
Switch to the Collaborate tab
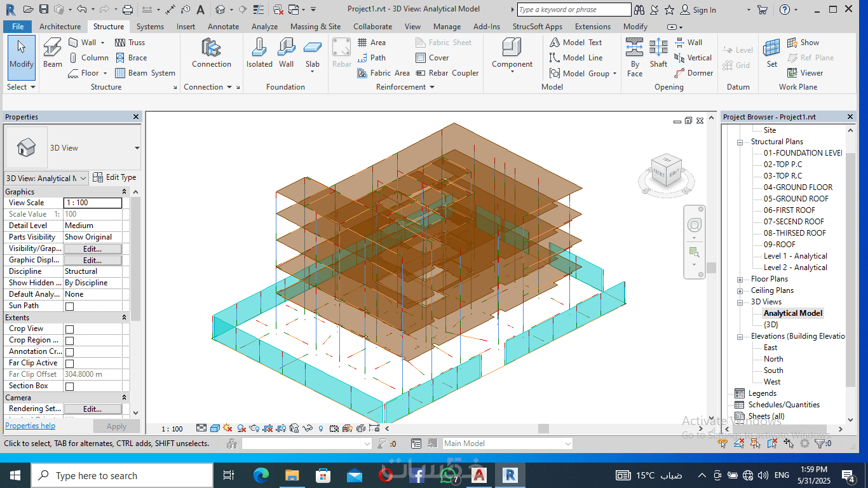click(372, 27)
